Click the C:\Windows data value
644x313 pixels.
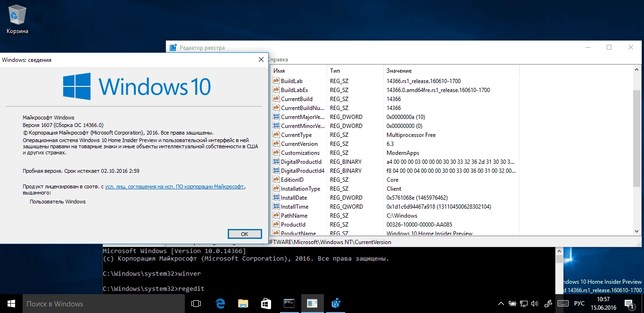(x=402, y=215)
